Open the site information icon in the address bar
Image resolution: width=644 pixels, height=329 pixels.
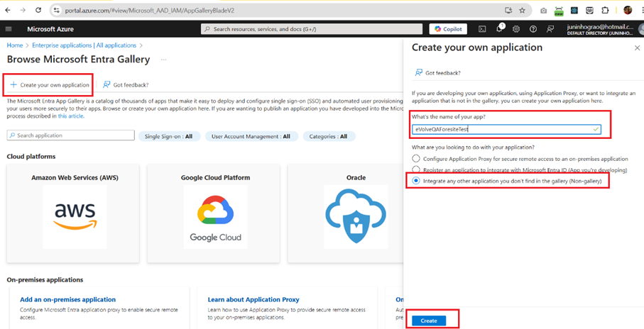(x=57, y=10)
